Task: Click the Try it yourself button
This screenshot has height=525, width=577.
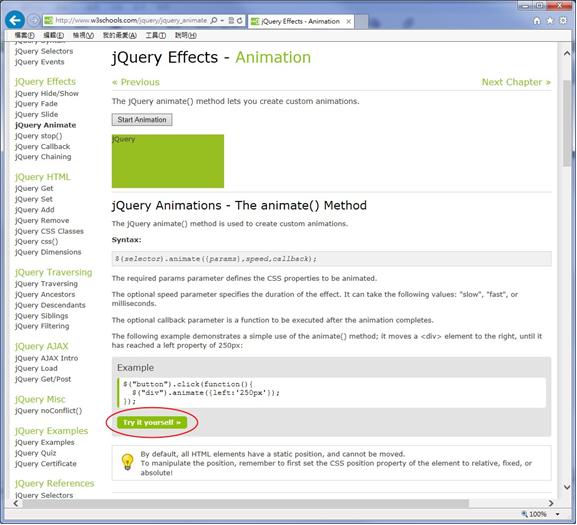Action: [x=152, y=422]
